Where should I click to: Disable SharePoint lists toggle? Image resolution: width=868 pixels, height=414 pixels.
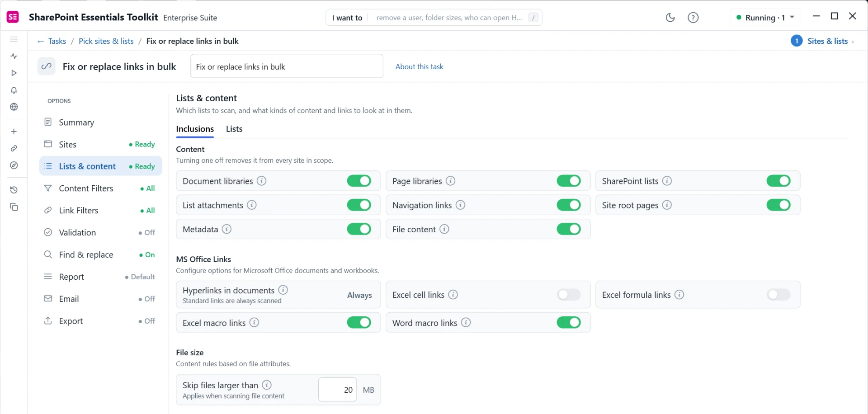(x=778, y=181)
